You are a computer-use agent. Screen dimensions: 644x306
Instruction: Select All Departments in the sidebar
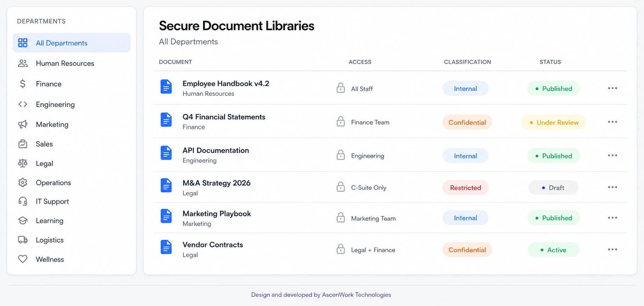click(x=72, y=43)
